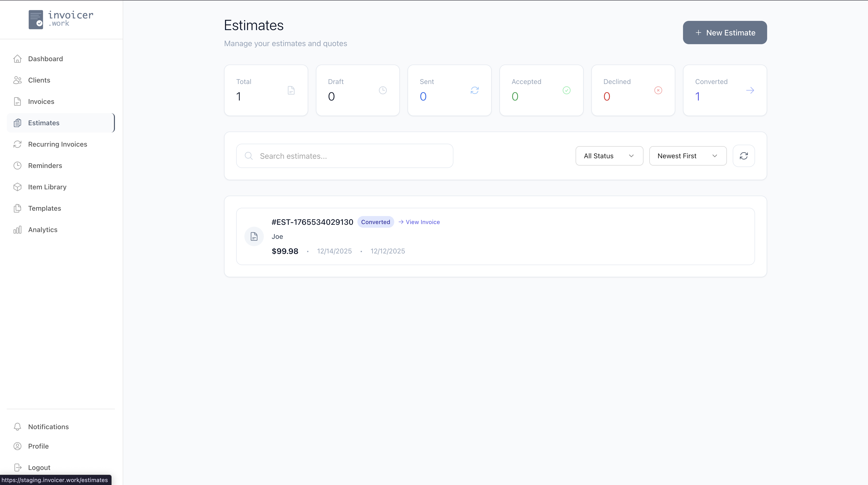Select the Declined stat card
This screenshot has width=868, height=485.
tap(633, 90)
